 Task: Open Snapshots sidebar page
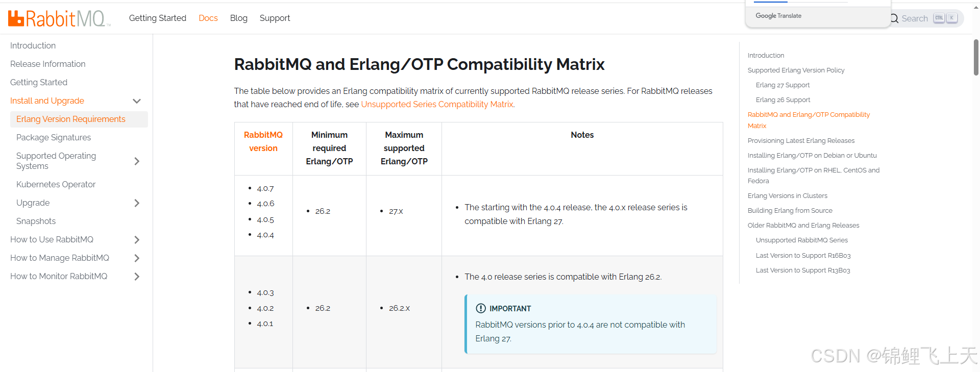pyautogui.click(x=36, y=221)
